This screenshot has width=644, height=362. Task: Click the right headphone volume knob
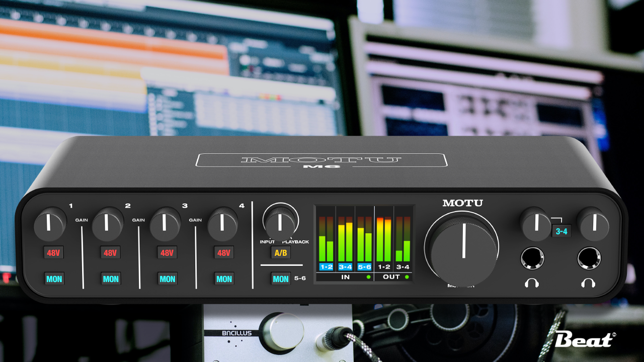click(594, 224)
